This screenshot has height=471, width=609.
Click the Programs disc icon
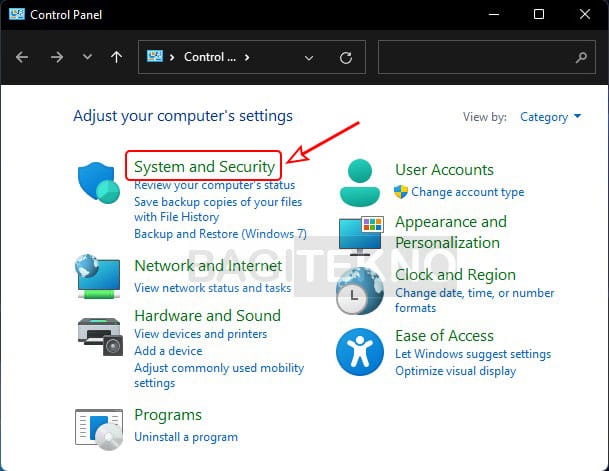pyautogui.click(x=99, y=430)
